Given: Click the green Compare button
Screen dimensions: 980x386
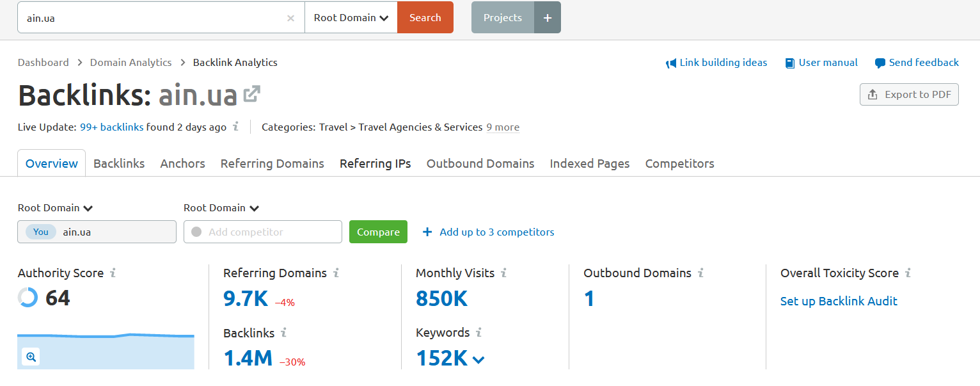Looking at the screenshot, I should (x=378, y=232).
